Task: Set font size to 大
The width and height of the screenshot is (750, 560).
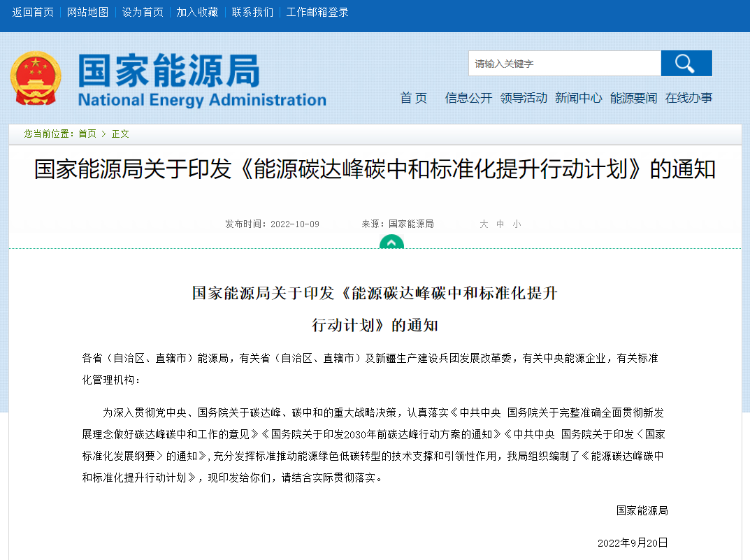Action: [x=484, y=224]
